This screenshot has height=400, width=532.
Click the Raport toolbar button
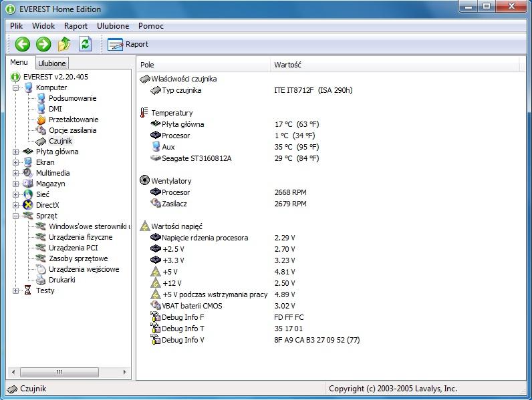(128, 44)
